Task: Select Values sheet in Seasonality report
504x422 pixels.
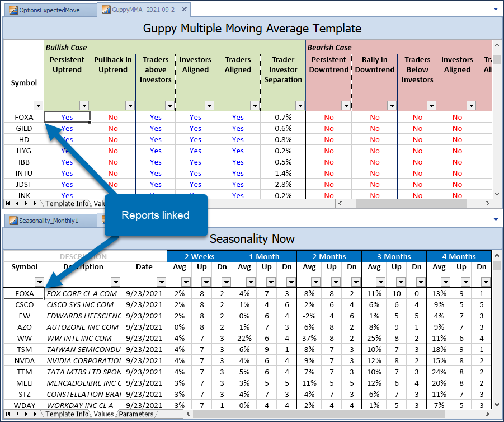Action: pos(103,414)
